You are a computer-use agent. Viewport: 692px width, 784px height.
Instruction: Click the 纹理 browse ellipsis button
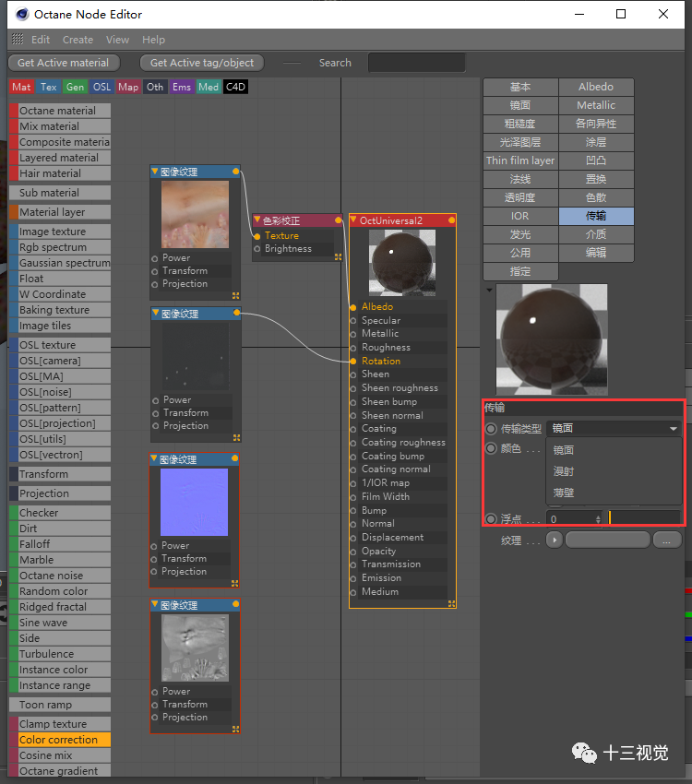click(667, 540)
